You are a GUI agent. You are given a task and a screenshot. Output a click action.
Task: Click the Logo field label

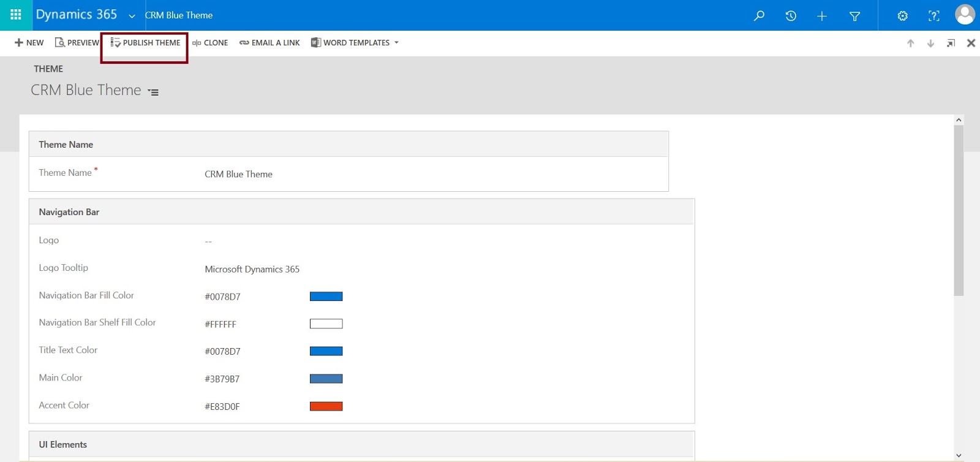(x=49, y=240)
